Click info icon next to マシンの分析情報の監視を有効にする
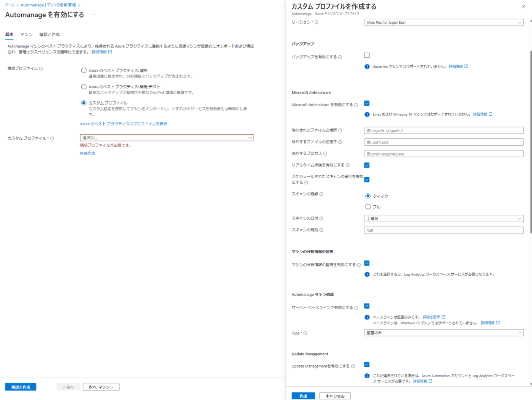 359,265
